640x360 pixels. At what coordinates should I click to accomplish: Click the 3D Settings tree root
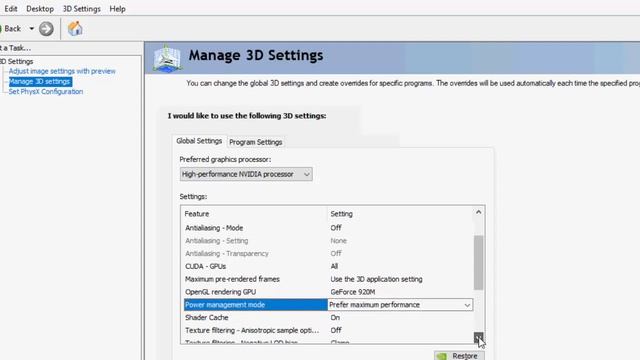pyautogui.click(x=16, y=61)
